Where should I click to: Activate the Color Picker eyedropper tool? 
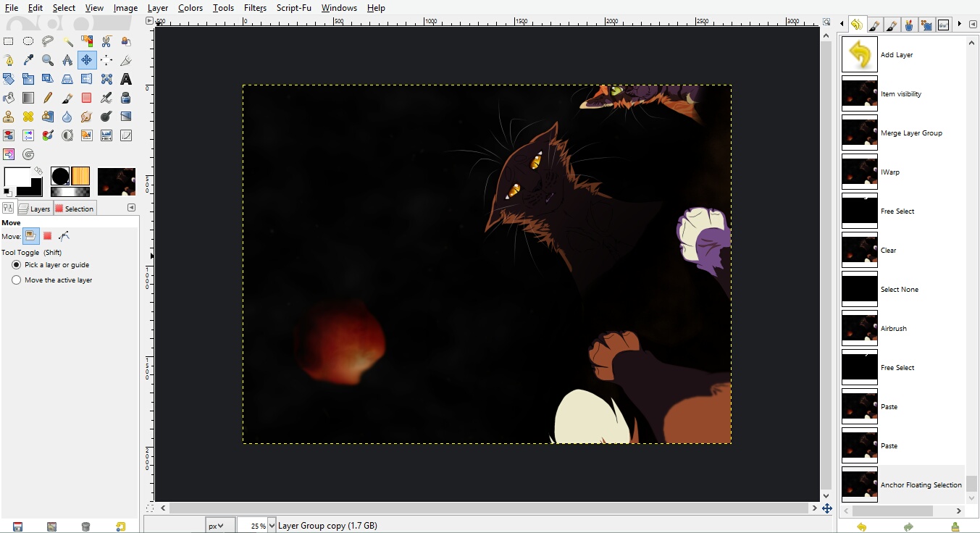tap(28, 60)
